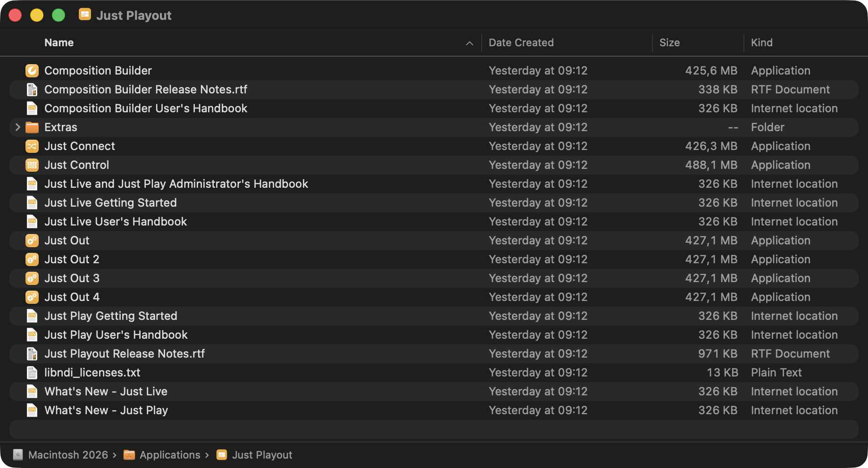
Task: Click the Just Play Getting Started icon
Action: (32, 316)
